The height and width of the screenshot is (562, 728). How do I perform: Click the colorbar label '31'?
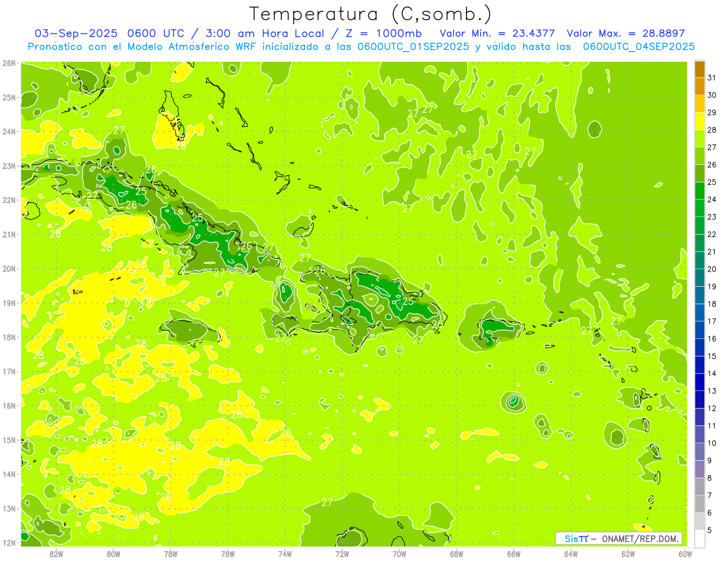click(x=712, y=78)
